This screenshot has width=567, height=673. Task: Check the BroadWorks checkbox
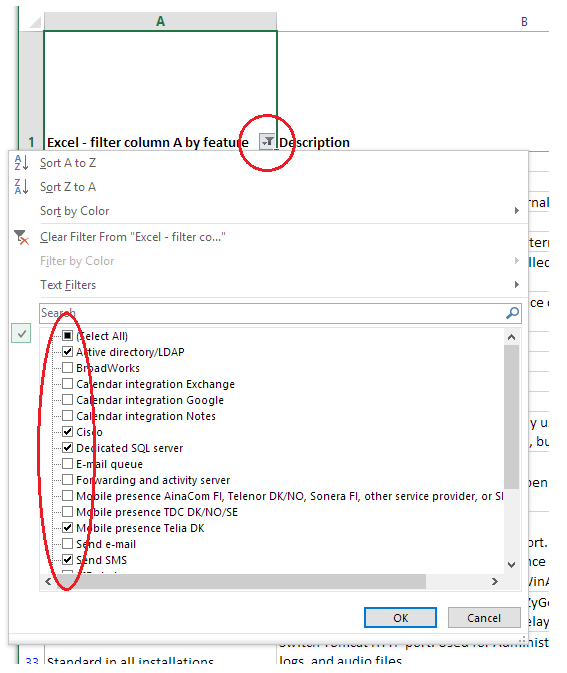click(67, 368)
